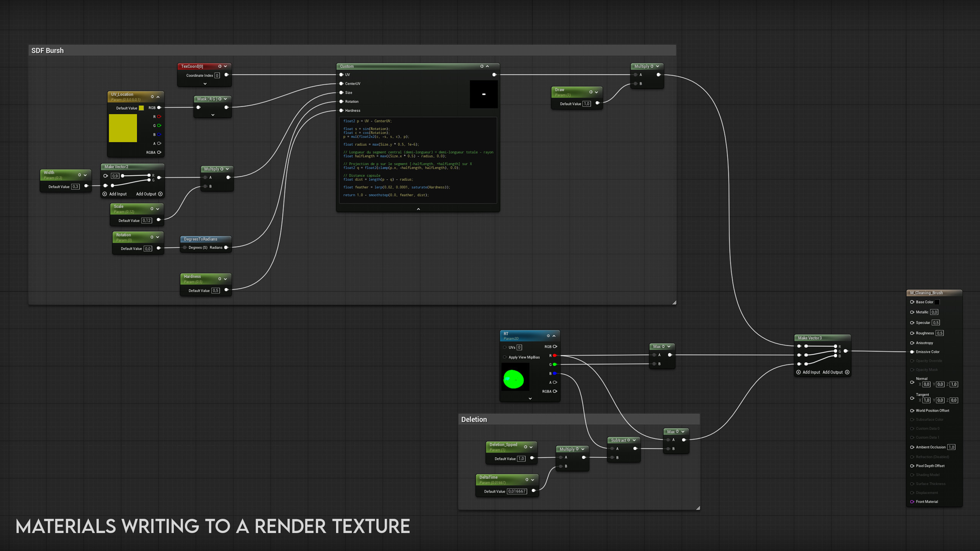The height and width of the screenshot is (551, 980).
Task: Select the SDF Bursh comment header
Action: pyautogui.click(x=47, y=51)
